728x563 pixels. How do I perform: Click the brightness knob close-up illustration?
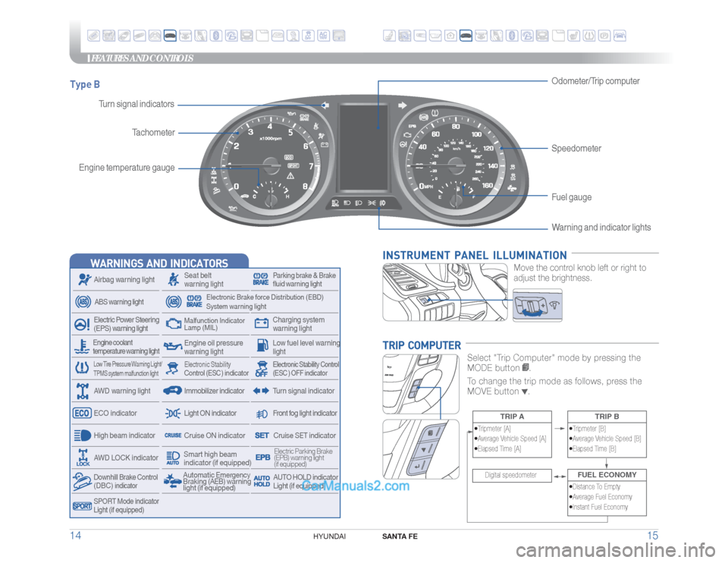point(537,305)
